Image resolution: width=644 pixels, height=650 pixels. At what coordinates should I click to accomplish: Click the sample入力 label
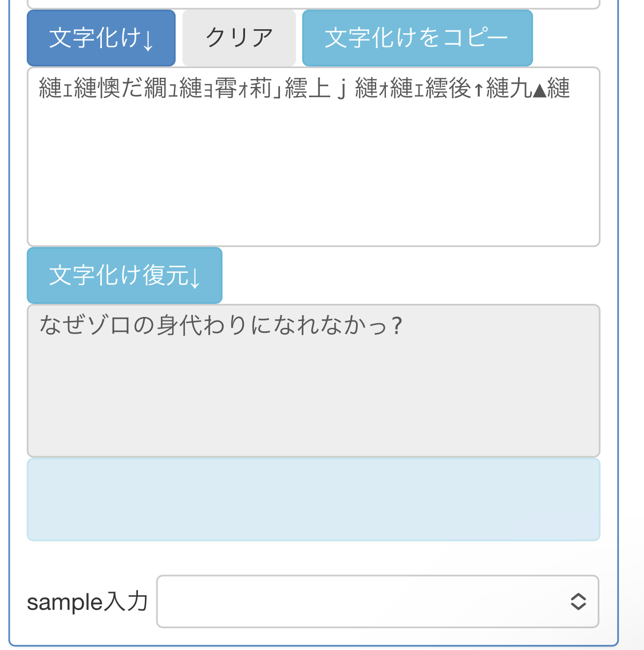pyautogui.click(x=88, y=602)
